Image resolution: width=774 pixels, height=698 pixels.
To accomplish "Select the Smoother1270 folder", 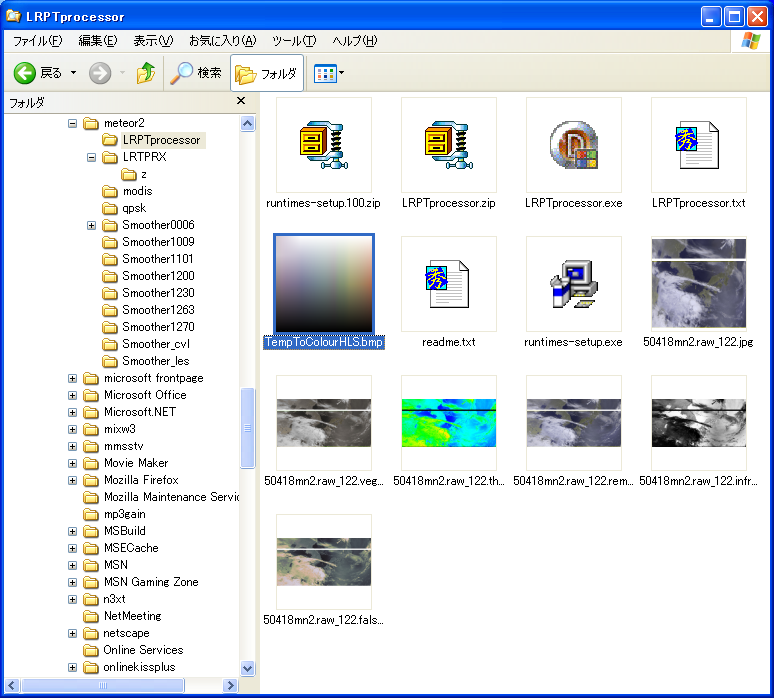I will [x=158, y=327].
